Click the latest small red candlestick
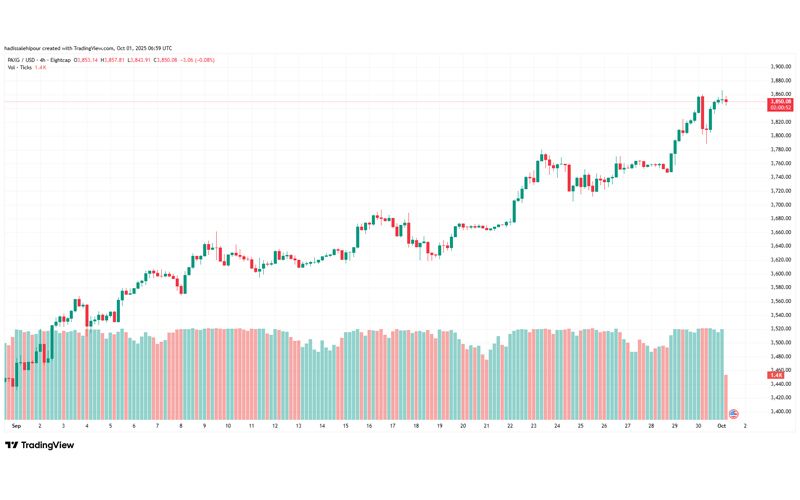The width and height of the screenshot is (800, 500). [726, 101]
